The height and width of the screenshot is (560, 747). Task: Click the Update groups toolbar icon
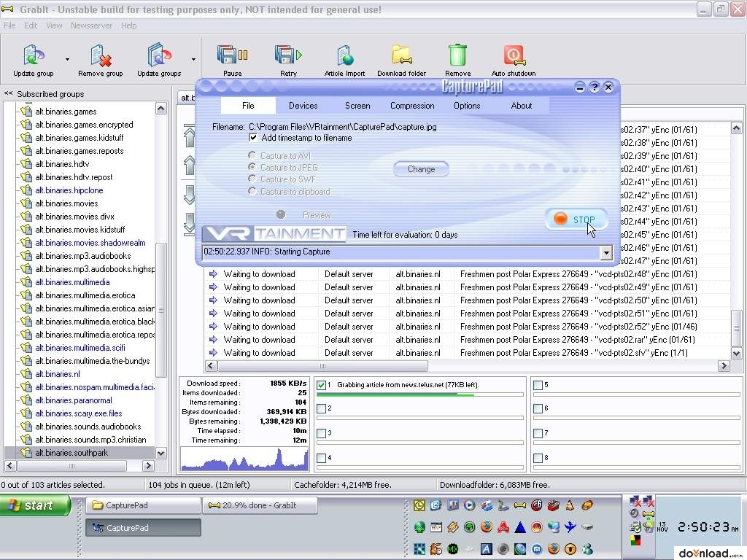point(159,55)
